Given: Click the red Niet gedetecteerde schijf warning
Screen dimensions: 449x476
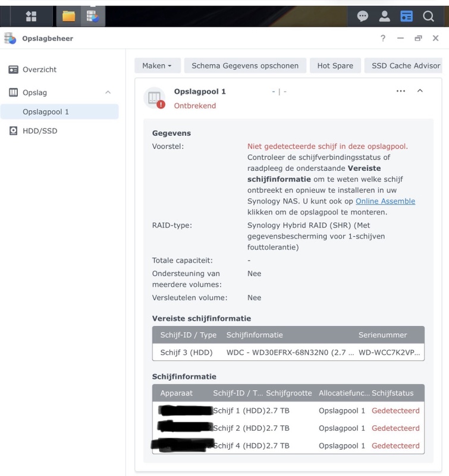Looking at the screenshot, I should (x=328, y=146).
